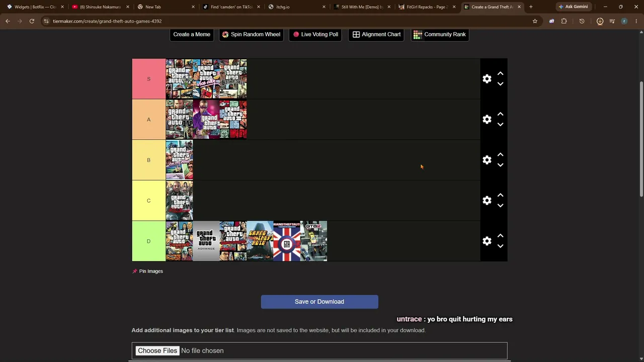Viewport: 644px width, 362px height.
Task: Move C tier row down with arrow
Action: click(x=500, y=206)
